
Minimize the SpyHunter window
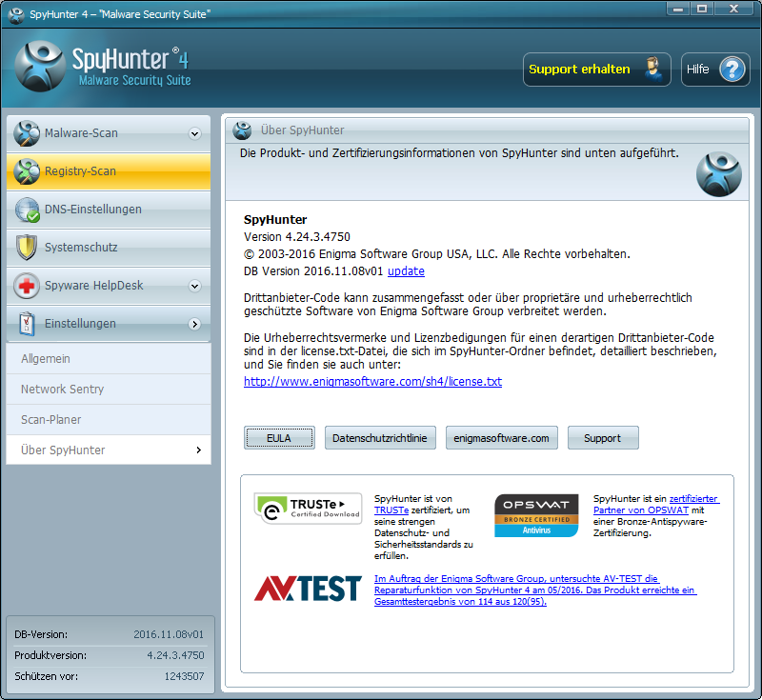pos(678,9)
